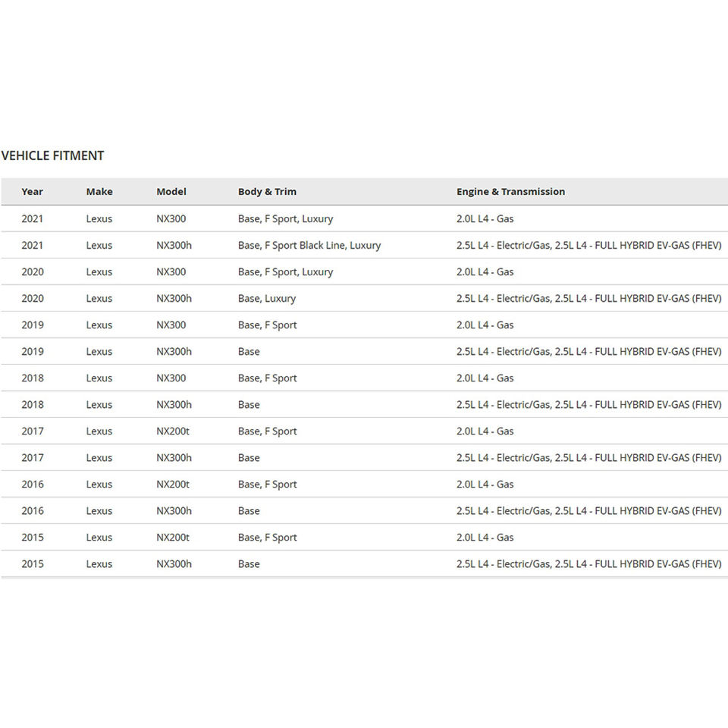Screen dimensions: 728x728
Task: Select NX300h model in 2019 row
Action: pos(174,351)
